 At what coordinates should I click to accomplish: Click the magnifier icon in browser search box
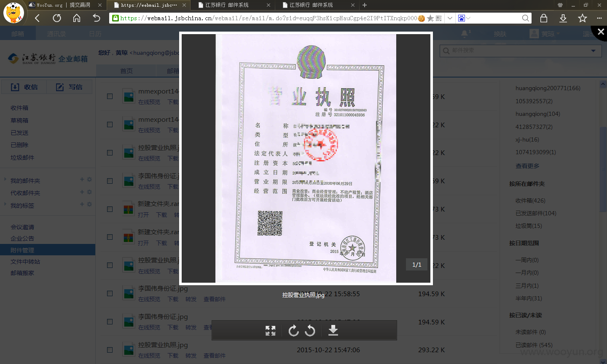[525, 18]
